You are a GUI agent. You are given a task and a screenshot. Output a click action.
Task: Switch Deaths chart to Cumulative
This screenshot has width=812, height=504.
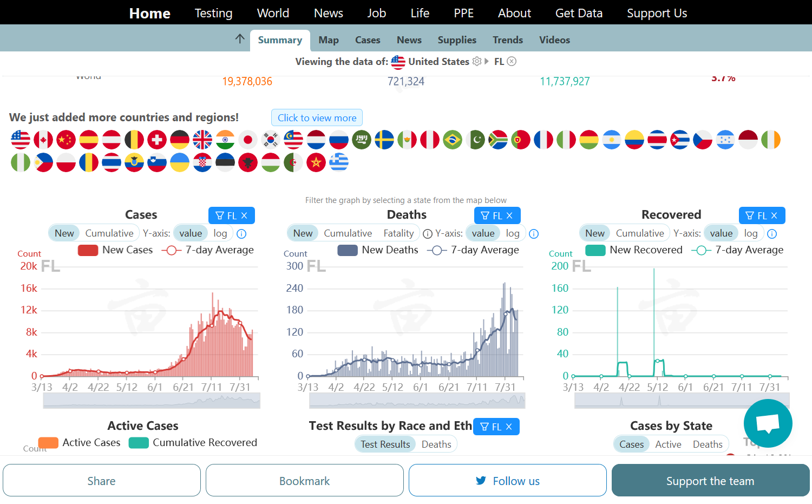tap(348, 233)
